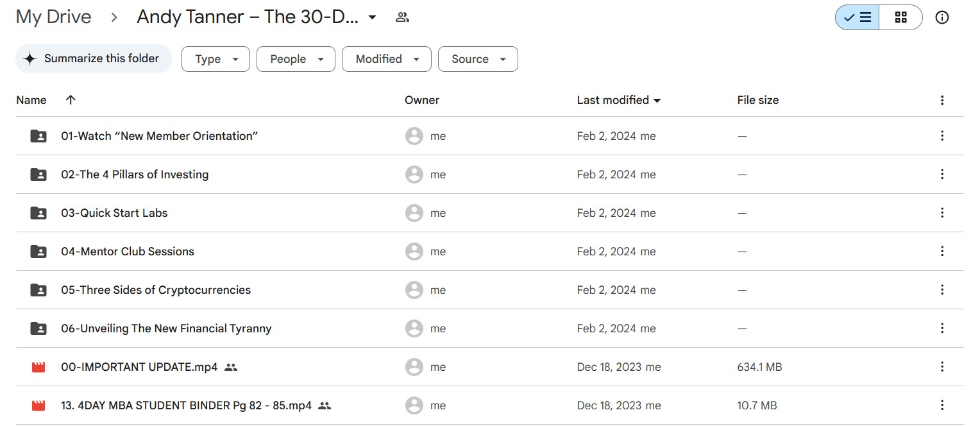Screen dimensions: 980x426
Task: Click the 02-The 4 Pillars folder icon
Action: pyautogui.click(x=38, y=175)
